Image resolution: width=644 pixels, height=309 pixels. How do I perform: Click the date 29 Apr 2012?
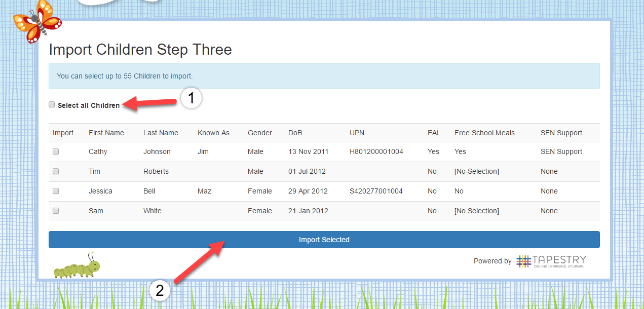[x=308, y=191]
